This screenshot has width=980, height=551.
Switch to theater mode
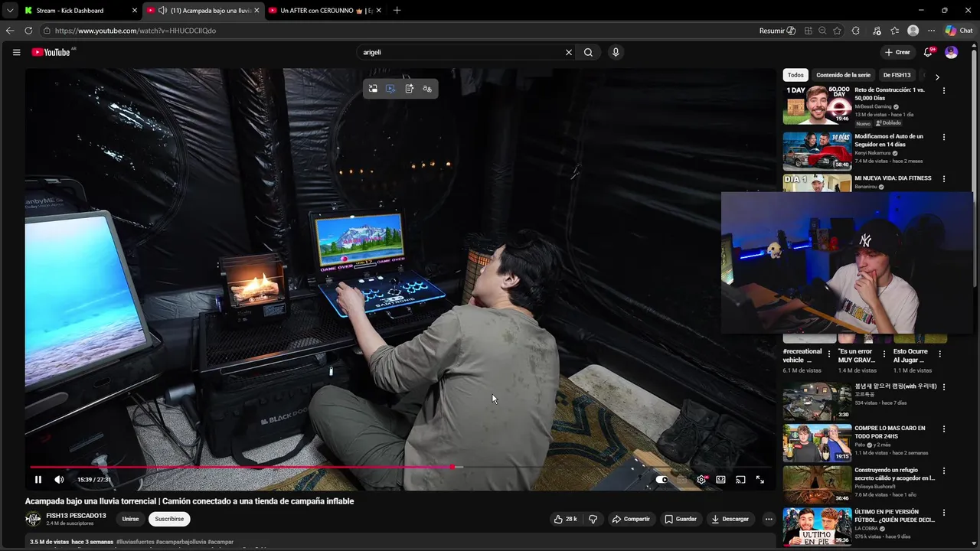[x=720, y=480]
